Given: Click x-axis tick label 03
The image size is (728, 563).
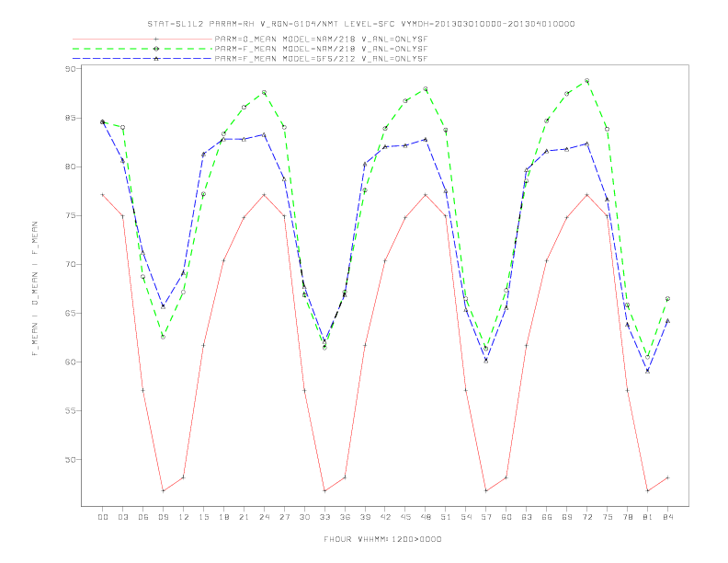Looking at the screenshot, I should pyautogui.click(x=122, y=517).
